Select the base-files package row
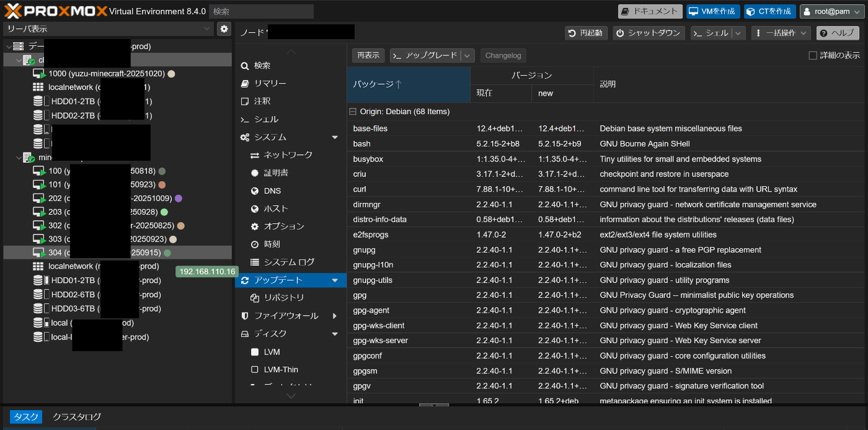Screen dimensions: 868x430 point(606,128)
